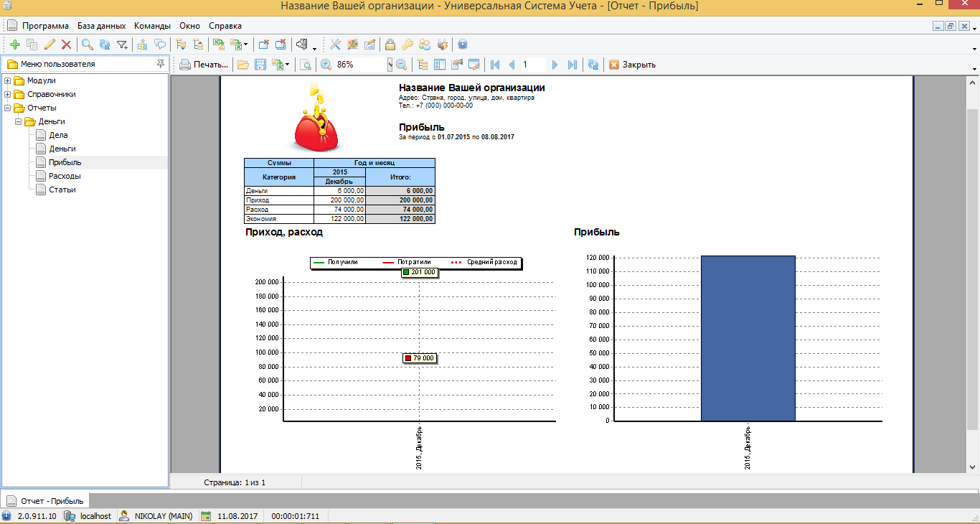Click the blue profit bar in Прибыль chart

(x=748, y=338)
